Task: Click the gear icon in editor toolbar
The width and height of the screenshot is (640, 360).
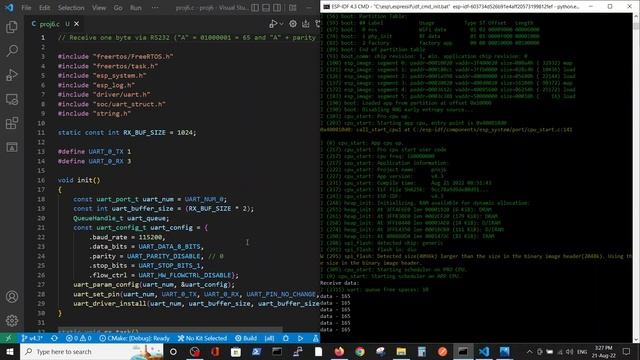Action: click(x=293, y=24)
